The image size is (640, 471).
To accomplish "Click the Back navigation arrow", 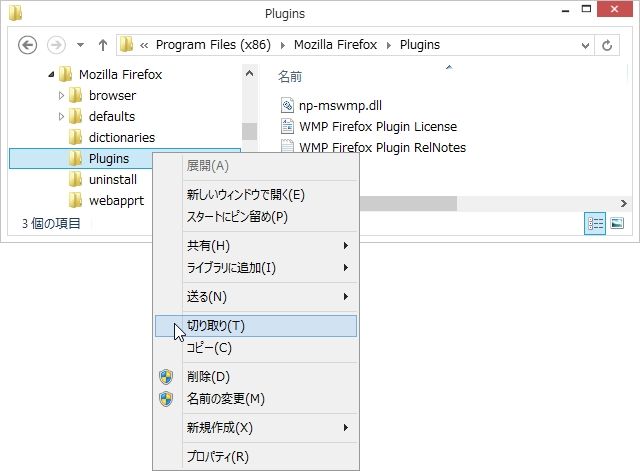I will (27, 45).
